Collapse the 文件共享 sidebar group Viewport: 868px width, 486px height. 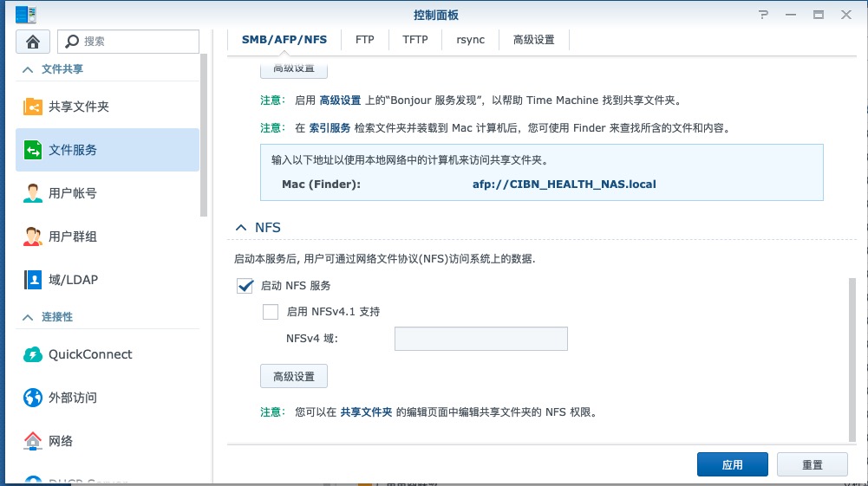tap(26, 69)
